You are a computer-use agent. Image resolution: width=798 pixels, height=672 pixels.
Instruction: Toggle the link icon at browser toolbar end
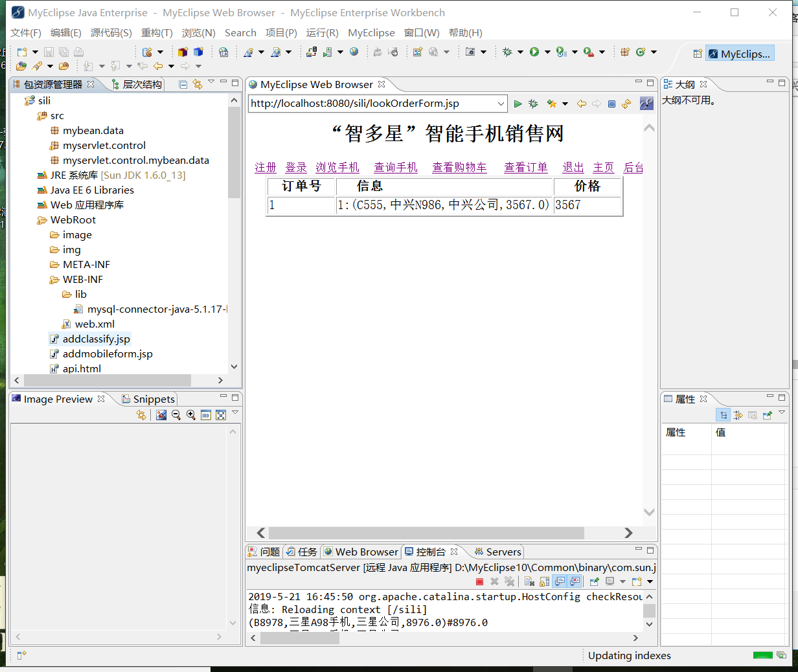pos(646,104)
